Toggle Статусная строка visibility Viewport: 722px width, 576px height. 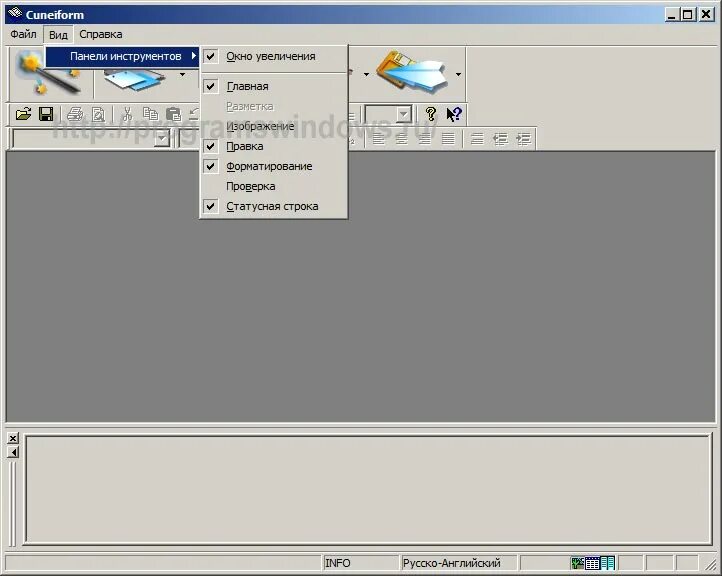click(274, 206)
